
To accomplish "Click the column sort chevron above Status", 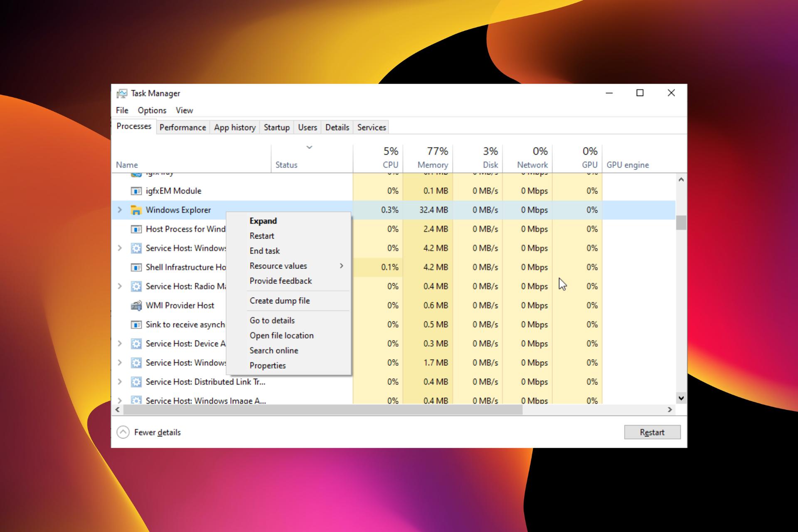I will 309,147.
